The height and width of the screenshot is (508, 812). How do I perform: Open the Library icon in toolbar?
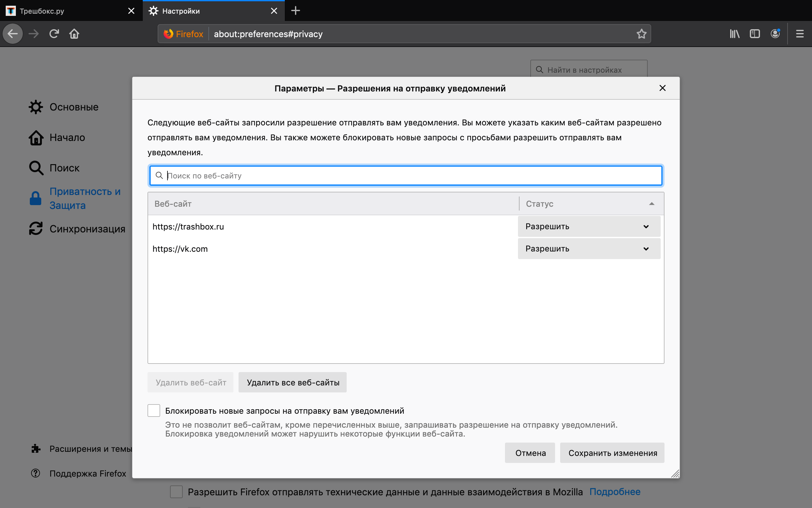735,34
